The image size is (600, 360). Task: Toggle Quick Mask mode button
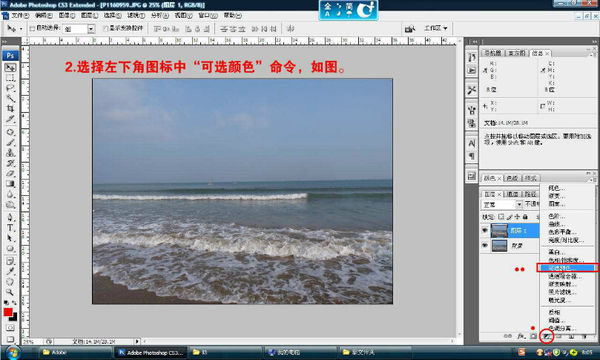coord(10,327)
